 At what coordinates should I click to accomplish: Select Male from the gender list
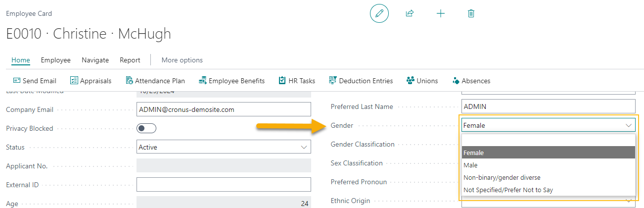[471, 165]
